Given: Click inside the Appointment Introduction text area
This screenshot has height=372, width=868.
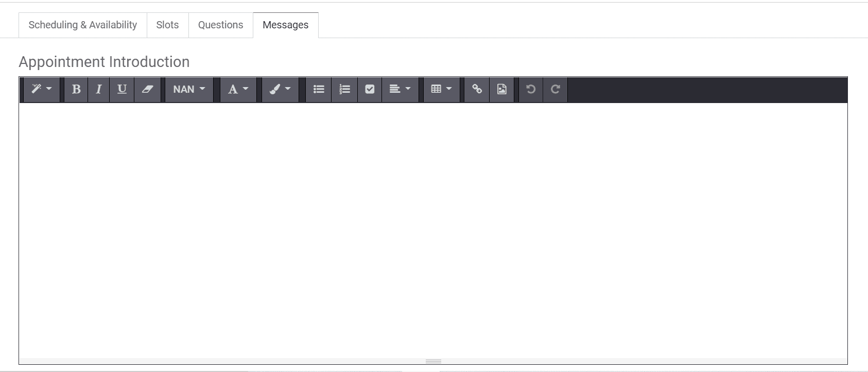Looking at the screenshot, I should (x=433, y=230).
